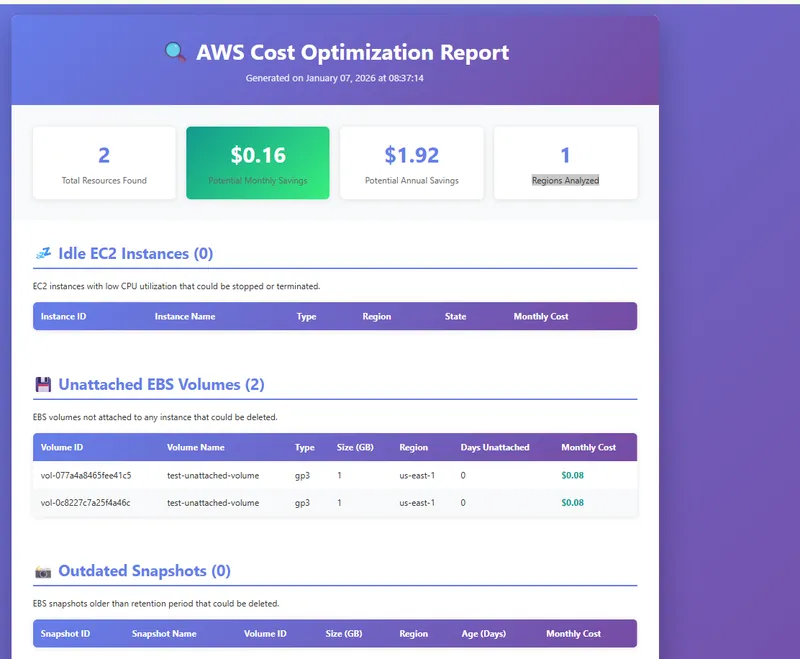
Task: Click the sleeping Zzz icon beside Idle EC2 Instances
Action: click(x=43, y=253)
